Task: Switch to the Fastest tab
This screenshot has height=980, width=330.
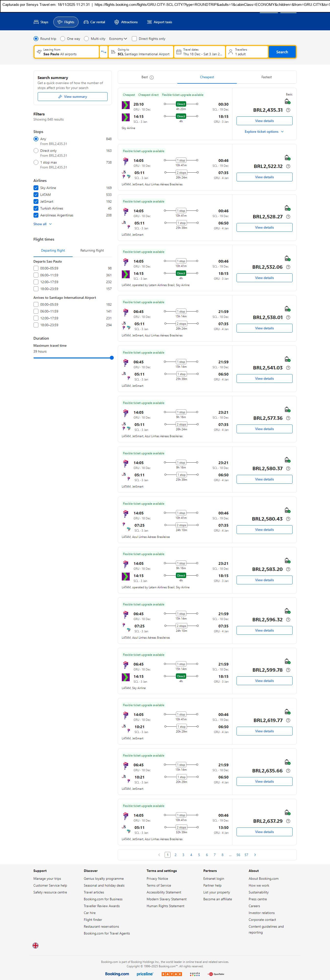Action: click(x=266, y=77)
